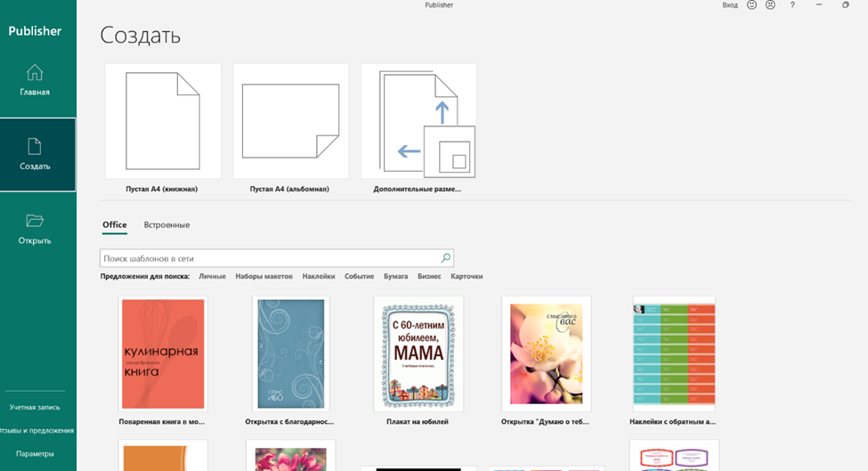Open the pink flowers template in second row
The width and height of the screenshot is (868, 471).
coord(290,456)
